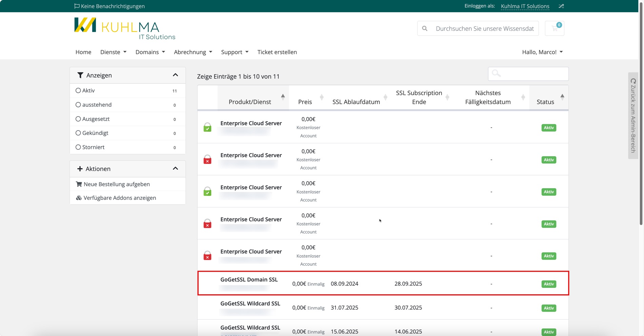Click 'Zeige Einträge 1 bis 10 von 11' text

(238, 77)
